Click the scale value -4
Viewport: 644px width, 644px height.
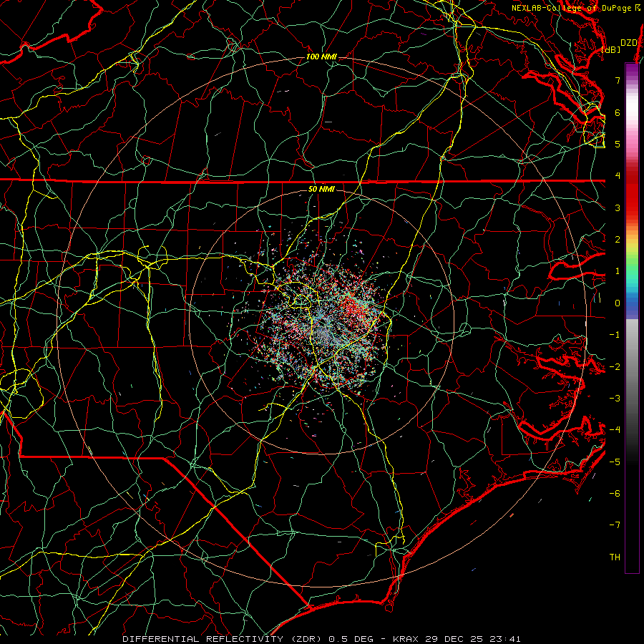pos(615,430)
